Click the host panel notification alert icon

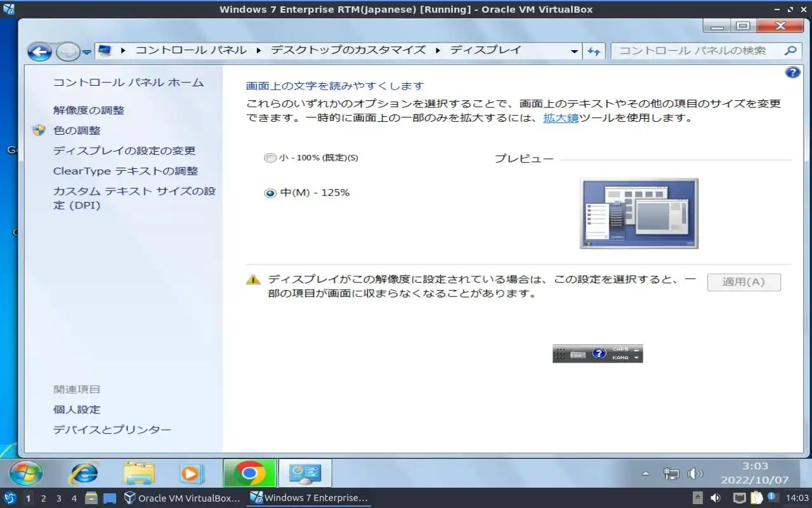tap(773, 497)
